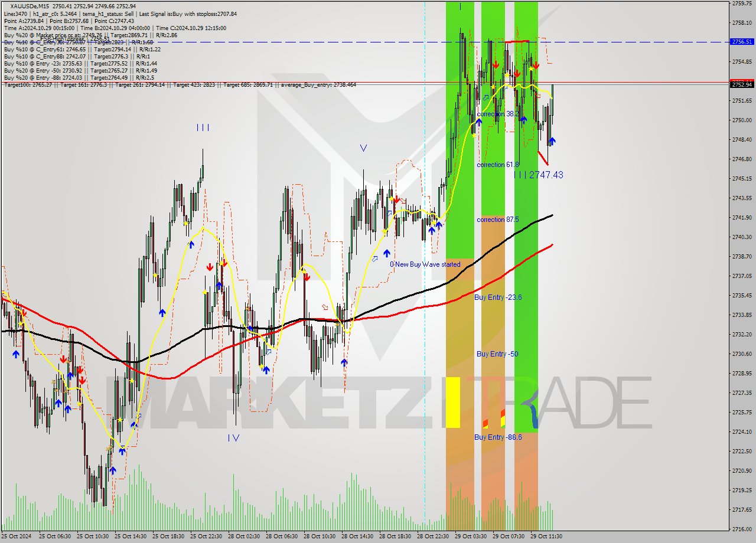This screenshot has height=543, width=756.
Task: Click the 2732.20 price axis value
Action: tap(742, 335)
